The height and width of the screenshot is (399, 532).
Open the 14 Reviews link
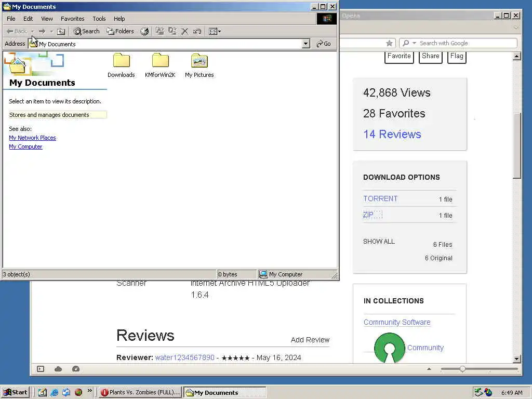click(392, 135)
